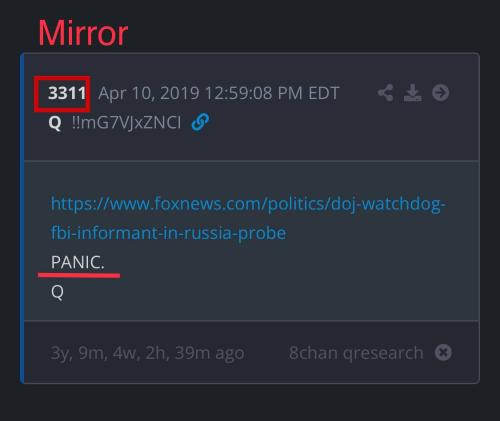Image resolution: width=500 pixels, height=421 pixels.
Task: Click the tripcode '!!mG7VJxZNCI'
Action: point(127,122)
